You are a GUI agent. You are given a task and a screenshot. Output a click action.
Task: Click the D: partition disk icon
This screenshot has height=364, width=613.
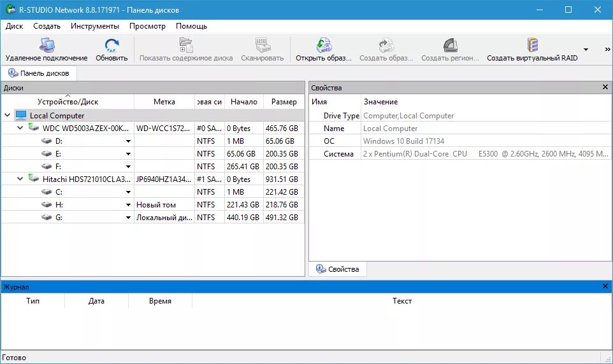pyautogui.click(x=47, y=141)
